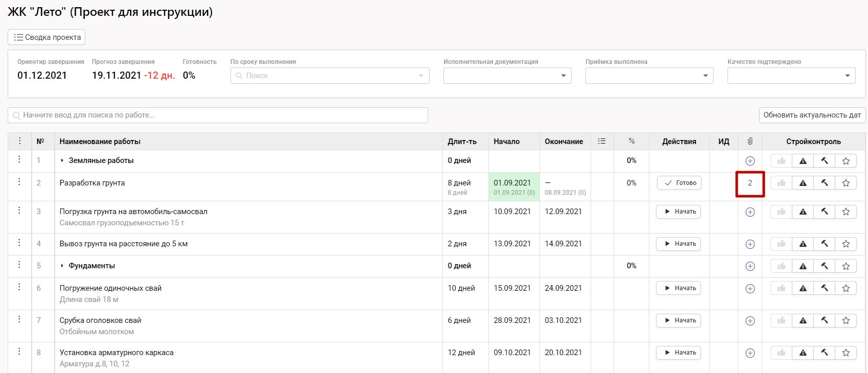Expand the Земляные работы group

(62, 160)
